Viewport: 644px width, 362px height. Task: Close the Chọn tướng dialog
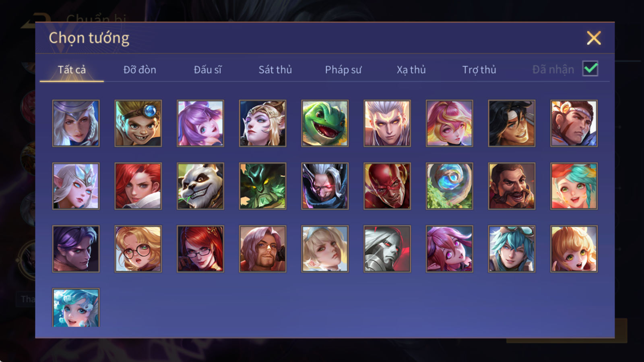click(x=594, y=38)
